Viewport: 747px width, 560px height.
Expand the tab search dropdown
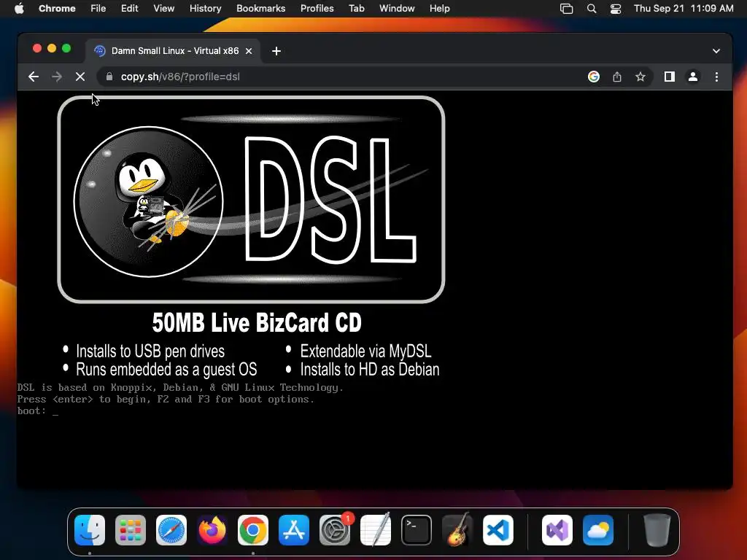click(x=716, y=51)
